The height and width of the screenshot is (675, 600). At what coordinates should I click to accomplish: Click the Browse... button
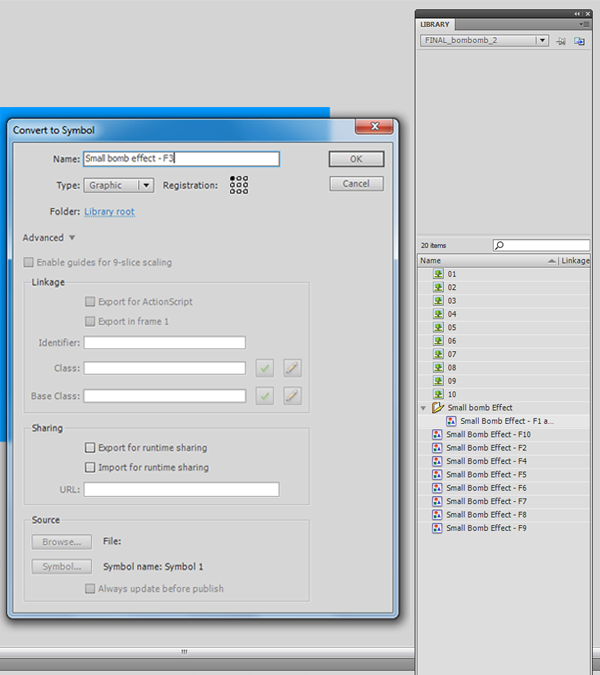point(62,542)
